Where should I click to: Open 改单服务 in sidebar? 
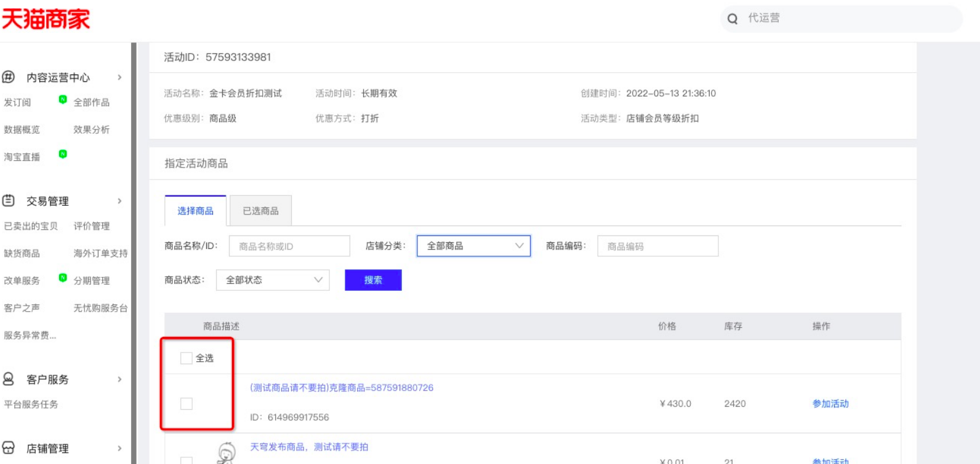[22, 280]
